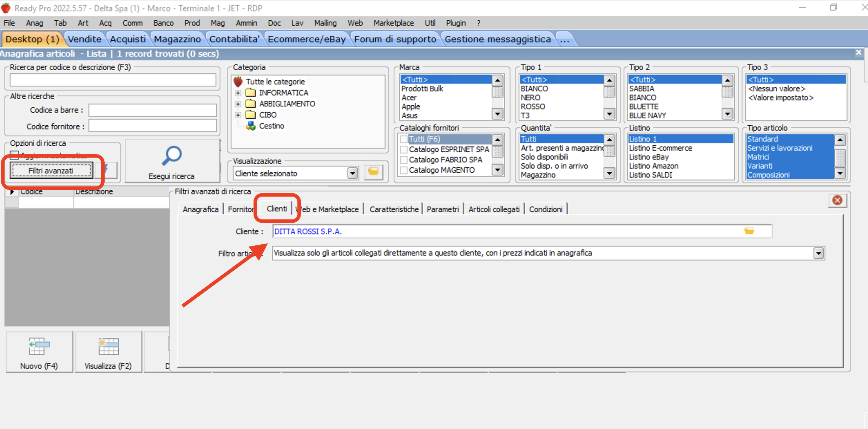868x429 pixels.
Task: Open the Filtro articoli dropdown arrow
Action: click(x=818, y=253)
